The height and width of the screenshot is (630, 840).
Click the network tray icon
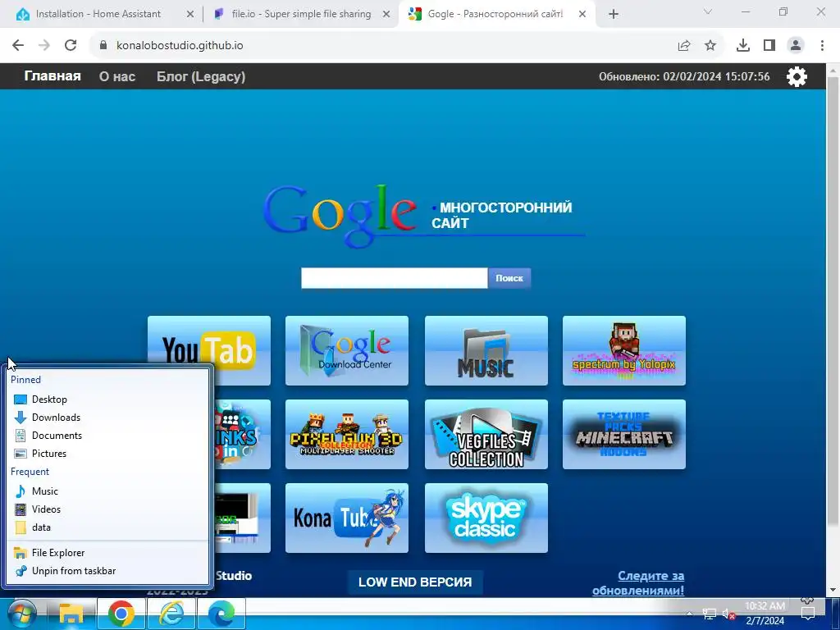(x=710, y=614)
